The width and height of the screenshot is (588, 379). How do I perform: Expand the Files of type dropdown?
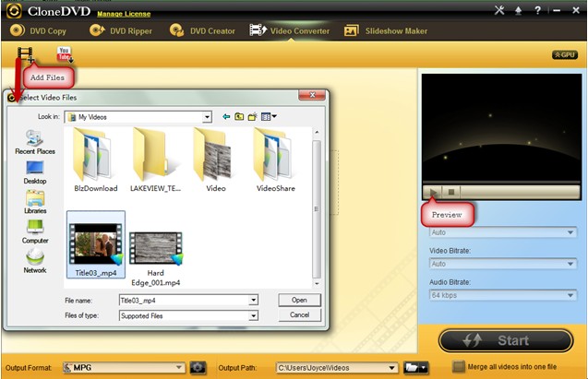tap(254, 316)
